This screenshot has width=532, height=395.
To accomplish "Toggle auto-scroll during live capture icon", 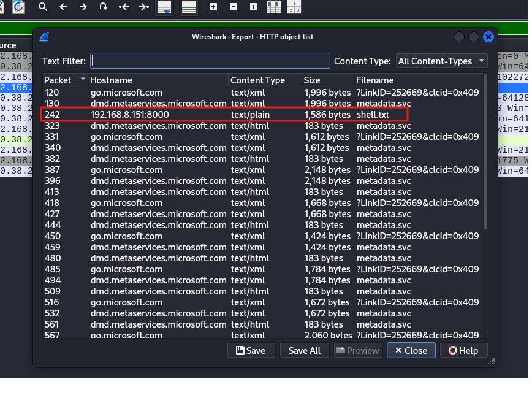I will 164,7.
